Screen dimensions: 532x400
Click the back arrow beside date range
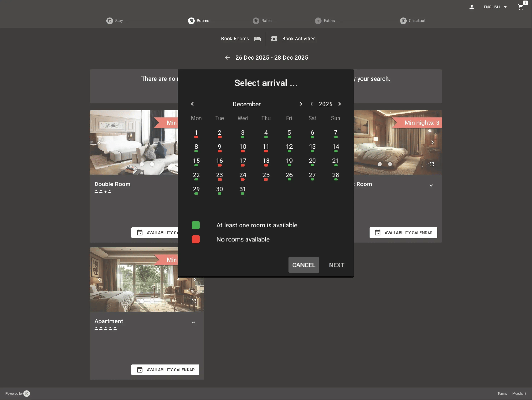pyautogui.click(x=227, y=58)
